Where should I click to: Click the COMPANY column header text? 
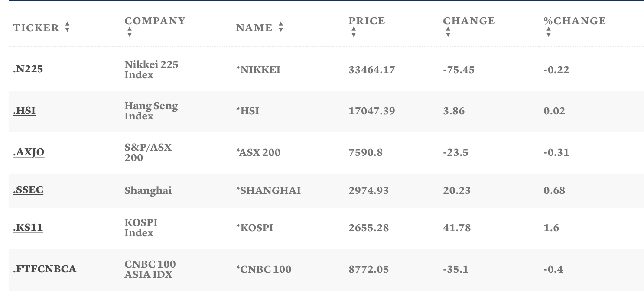tap(155, 21)
